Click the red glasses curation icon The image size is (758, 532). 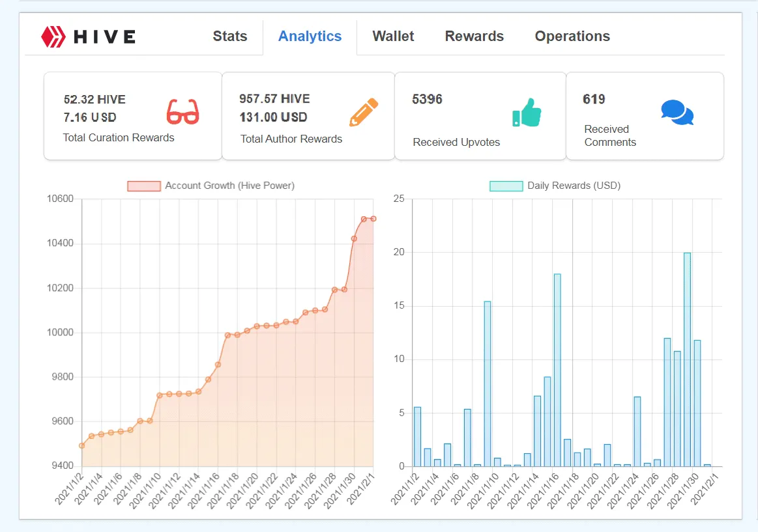tap(182, 112)
